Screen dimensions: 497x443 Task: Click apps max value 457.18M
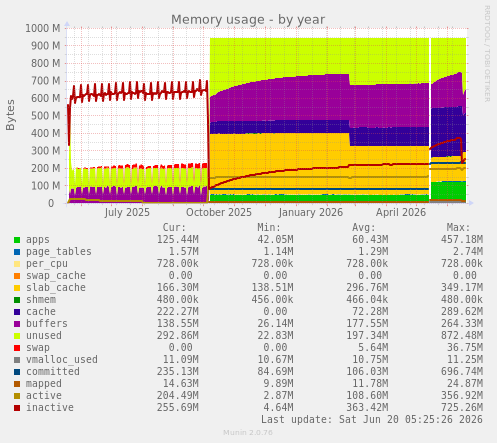(x=462, y=240)
